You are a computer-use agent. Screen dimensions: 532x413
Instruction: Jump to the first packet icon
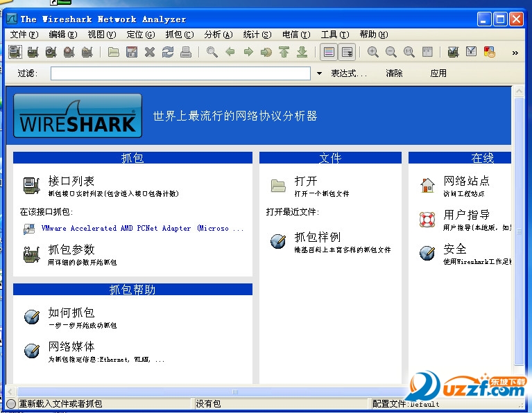click(x=284, y=52)
